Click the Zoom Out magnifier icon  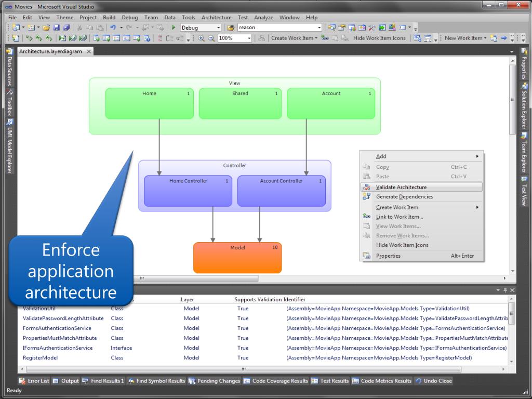211,38
